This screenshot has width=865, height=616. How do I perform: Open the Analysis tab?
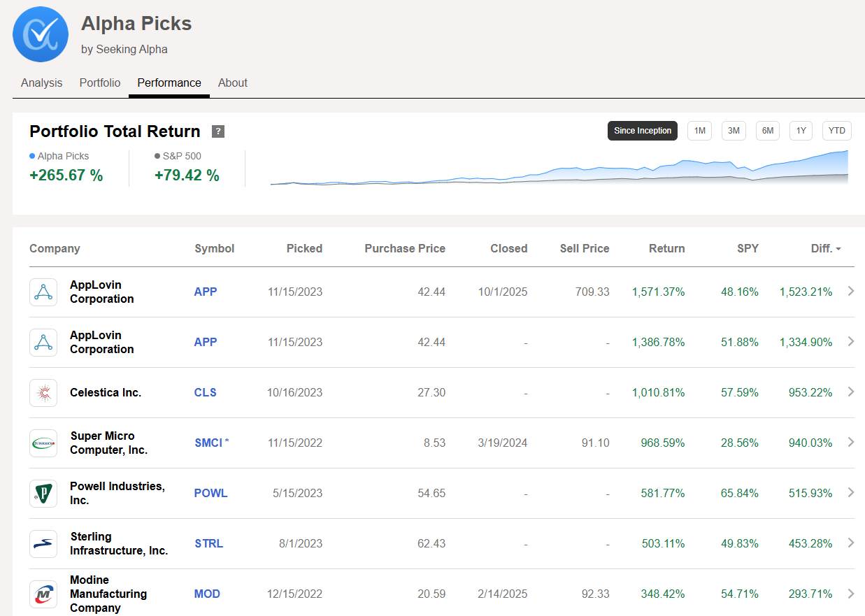[41, 83]
